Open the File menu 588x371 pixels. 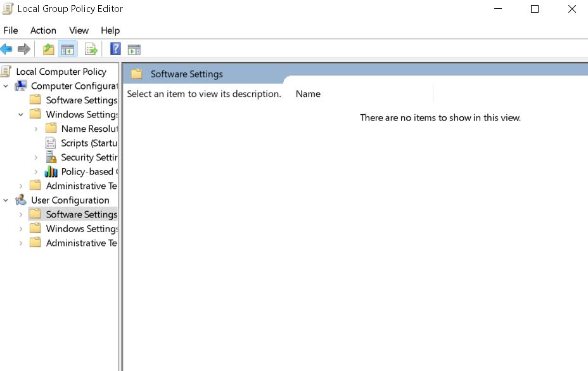click(x=11, y=30)
